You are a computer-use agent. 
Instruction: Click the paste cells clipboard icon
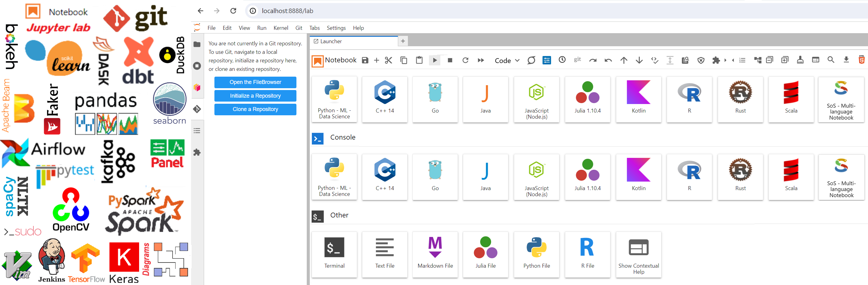pos(419,60)
